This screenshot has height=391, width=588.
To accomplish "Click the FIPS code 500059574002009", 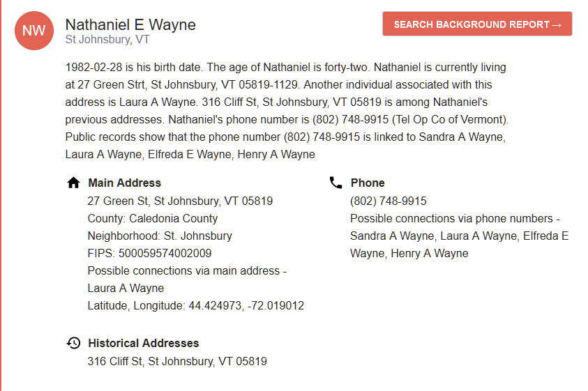I will click(165, 253).
